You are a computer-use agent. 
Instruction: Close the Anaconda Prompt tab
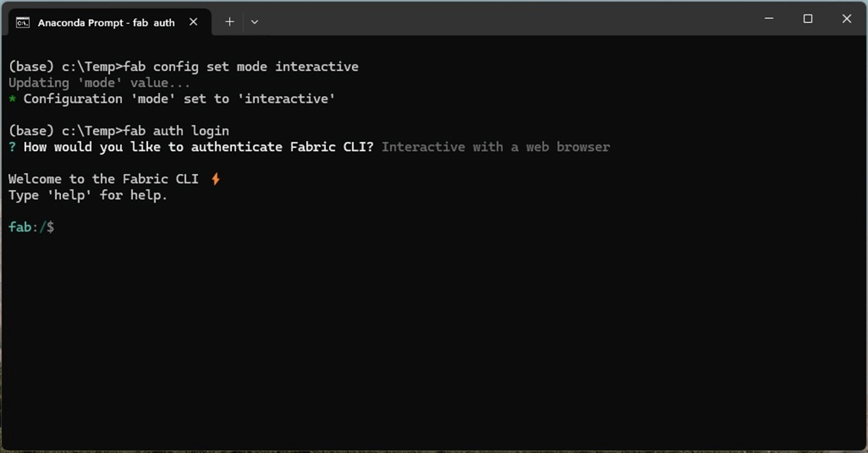pyautogui.click(x=193, y=22)
